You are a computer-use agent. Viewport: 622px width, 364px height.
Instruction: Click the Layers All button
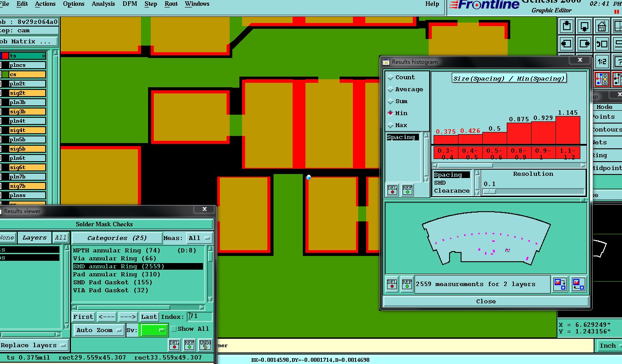(61, 238)
